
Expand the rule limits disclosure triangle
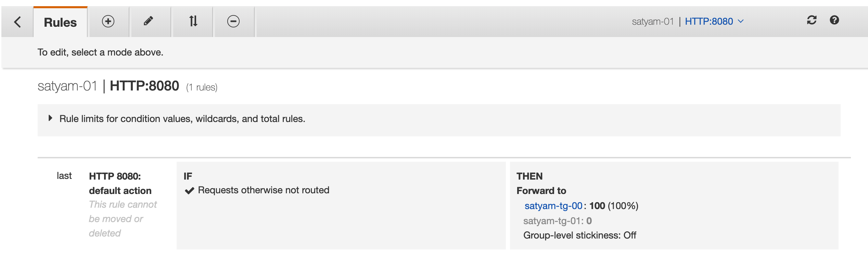(x=51, y=118)
